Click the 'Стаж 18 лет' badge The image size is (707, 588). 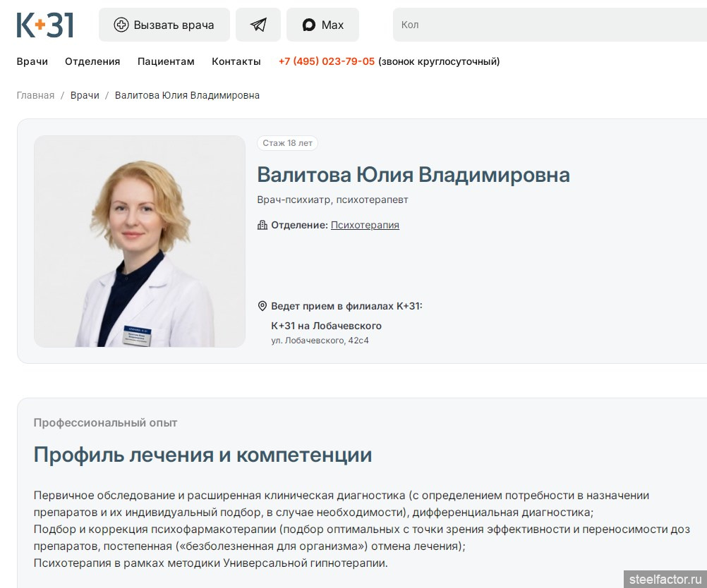[x=287, y=143]
